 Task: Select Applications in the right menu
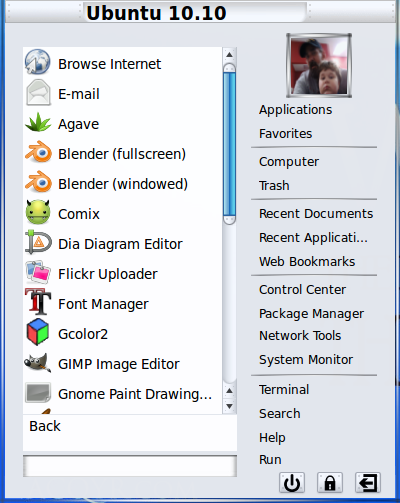[x=295, y=110]
